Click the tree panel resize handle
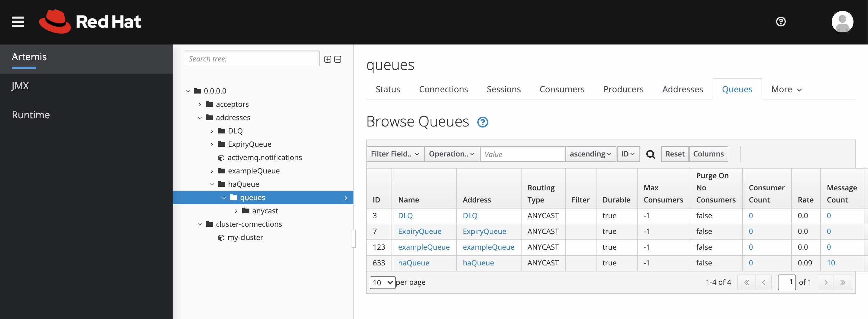The image size is (868, 319). tap(353, 239)
